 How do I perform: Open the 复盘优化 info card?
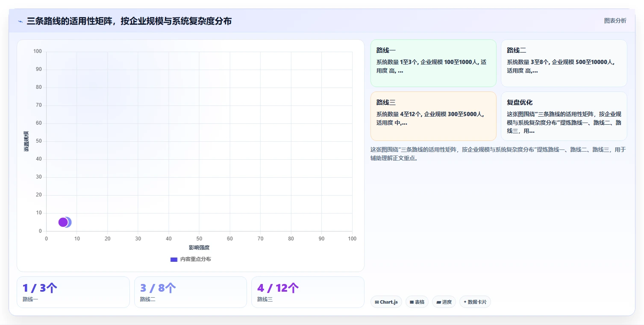click(564, 116)
